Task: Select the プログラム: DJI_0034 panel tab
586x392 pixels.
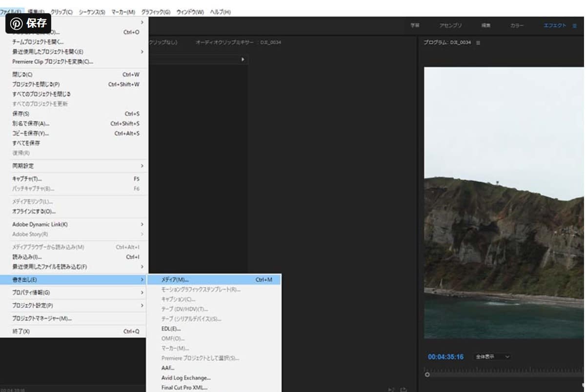Action: tap(447, 43)
